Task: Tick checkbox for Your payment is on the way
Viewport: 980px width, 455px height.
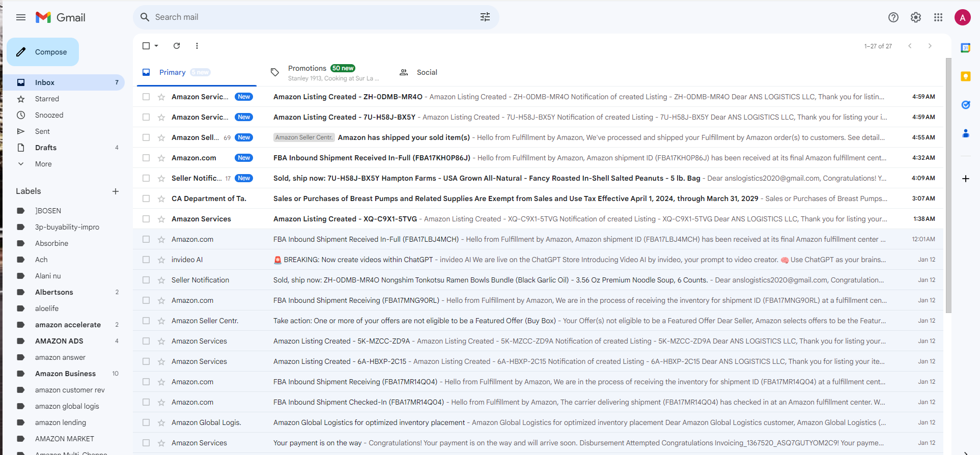Action: click(x=146, y=443)
